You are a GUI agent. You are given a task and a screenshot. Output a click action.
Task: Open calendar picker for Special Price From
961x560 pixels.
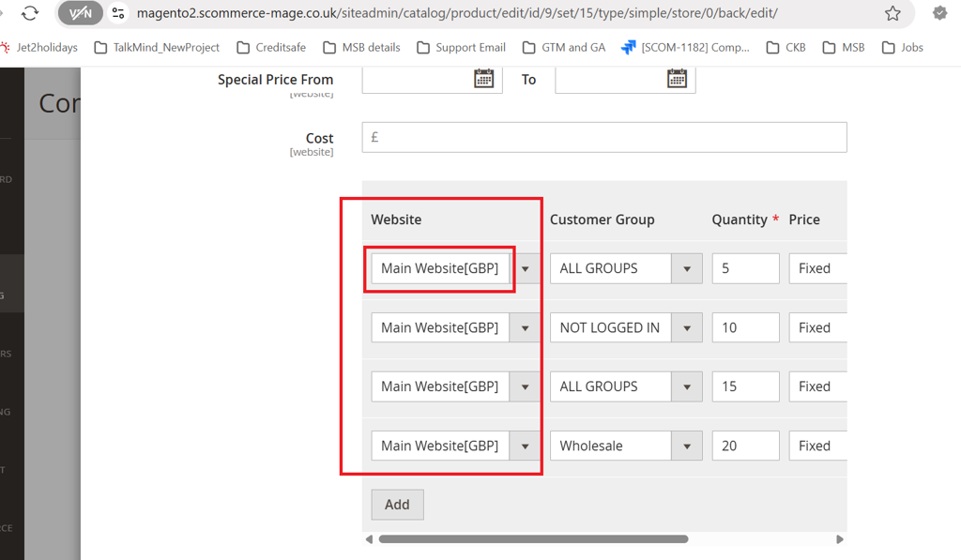[483, 79]
